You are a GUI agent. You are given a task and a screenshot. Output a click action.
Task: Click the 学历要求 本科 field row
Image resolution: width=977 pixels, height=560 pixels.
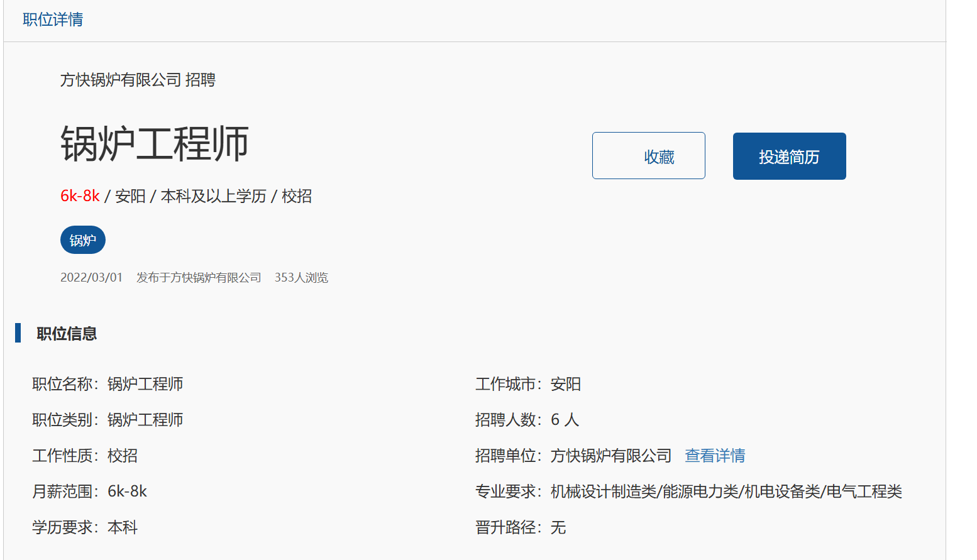click(85, 527)
